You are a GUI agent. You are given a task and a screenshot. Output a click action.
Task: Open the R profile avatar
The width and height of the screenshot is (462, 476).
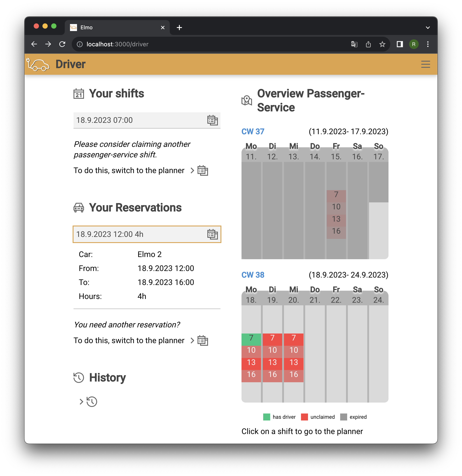pyautogui.click(x=414, y=44)
